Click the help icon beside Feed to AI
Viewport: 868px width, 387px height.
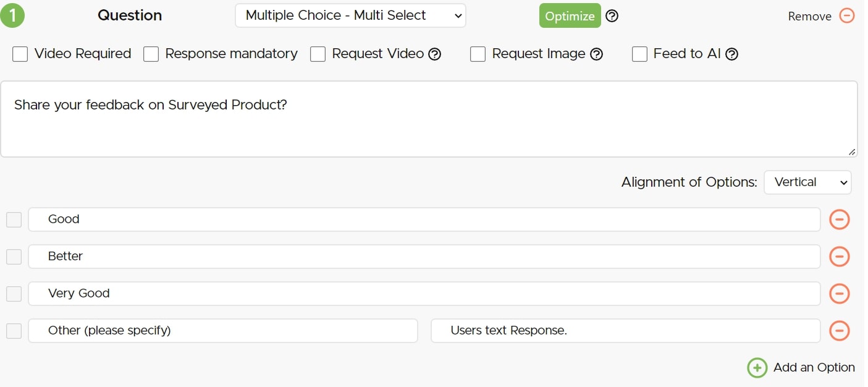coord(731,54)
